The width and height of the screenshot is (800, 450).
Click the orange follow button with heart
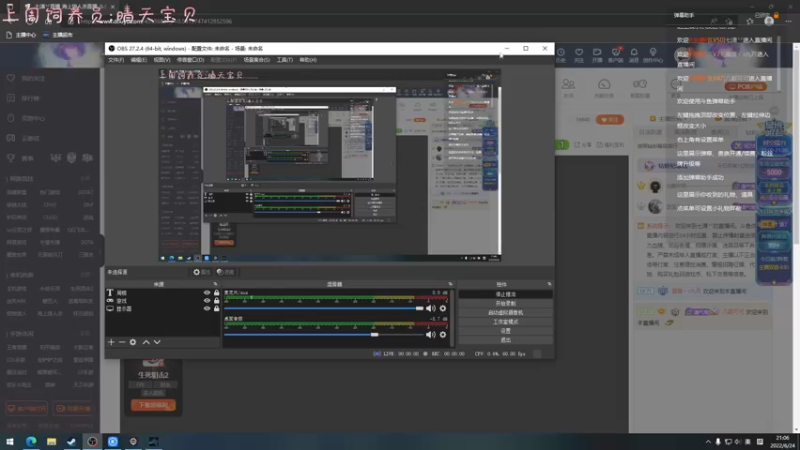610,119
